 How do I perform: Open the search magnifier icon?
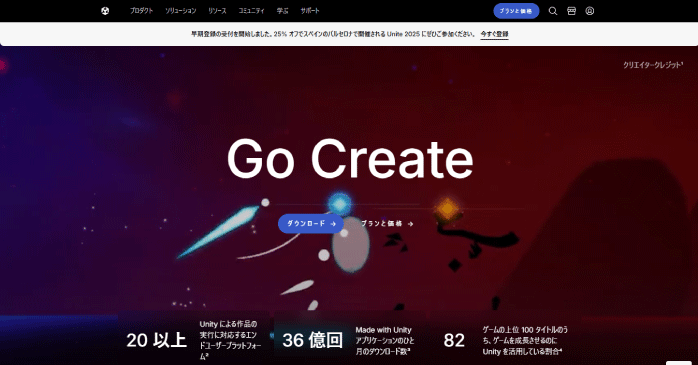point(552,11)
